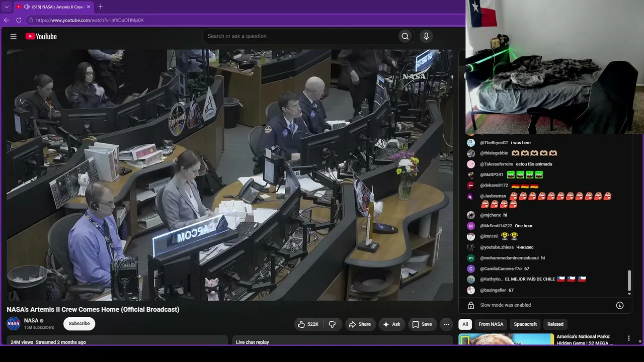The image size is (644, 362).
Task: Open @MattP241's chat avatar
Action: (x=471, y=175)
